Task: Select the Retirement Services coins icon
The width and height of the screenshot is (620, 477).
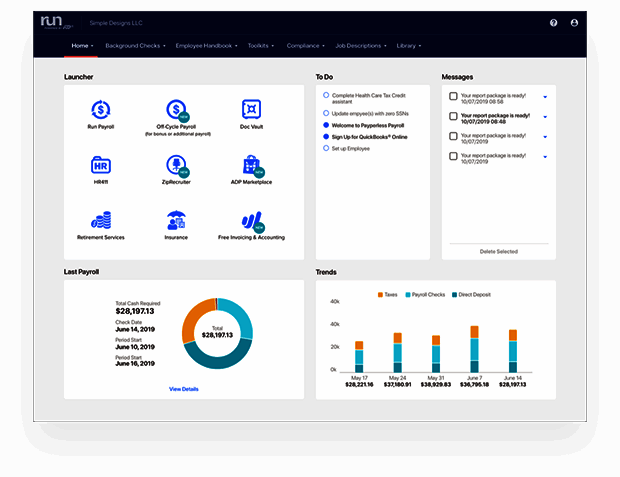Action: pos(101,220)
